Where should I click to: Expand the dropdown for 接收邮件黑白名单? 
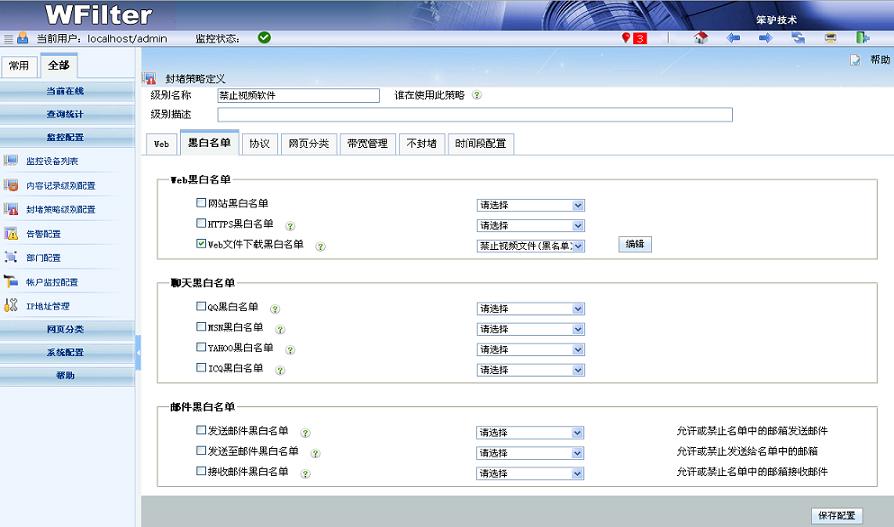tap(530, 473)
